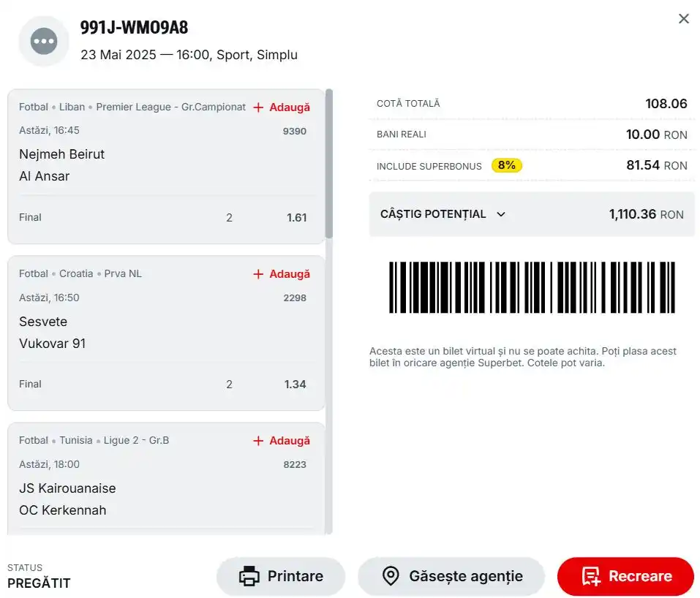
Task: Click the three-dots ticket options icon
Action: 44,41
